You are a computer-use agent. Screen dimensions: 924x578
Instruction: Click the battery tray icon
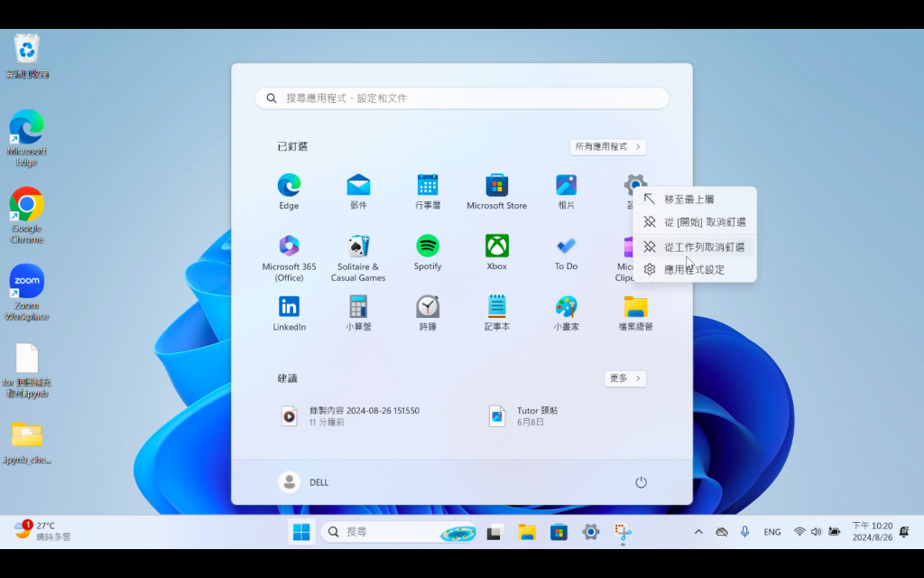point(834,531)
